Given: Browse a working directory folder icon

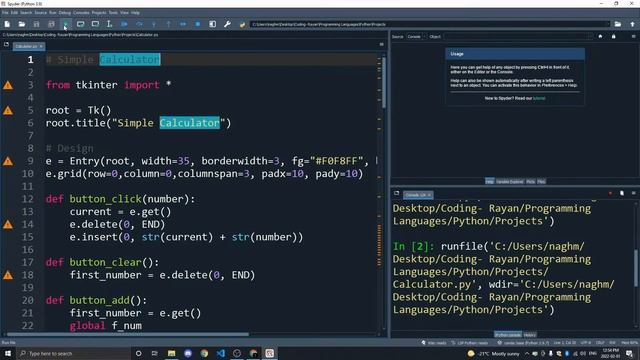Looking at the screenshot, I should (x=618, y=24).
